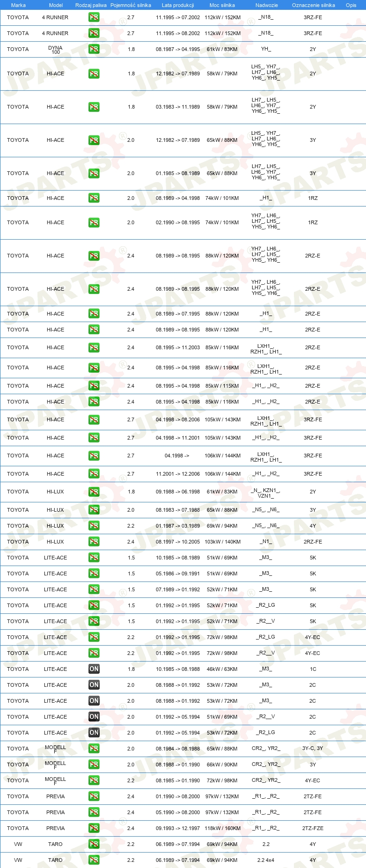Click petrol icon in HI-ACE 01.1985 -> 08.1989 row
Image resolution: width=366 pixels, height=868 pixels.
pyautogui.click(x=94, y=173)
